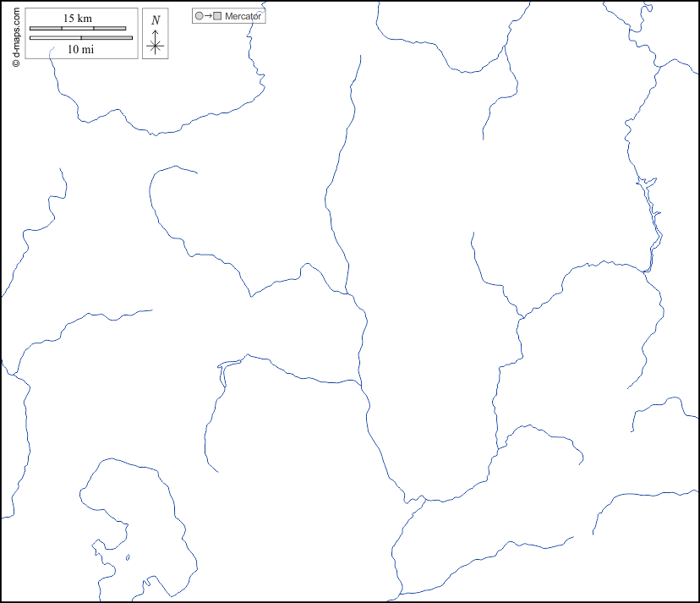The image size is (700, 603).
Task: Select the Mercator projection label
Action: 243,16
